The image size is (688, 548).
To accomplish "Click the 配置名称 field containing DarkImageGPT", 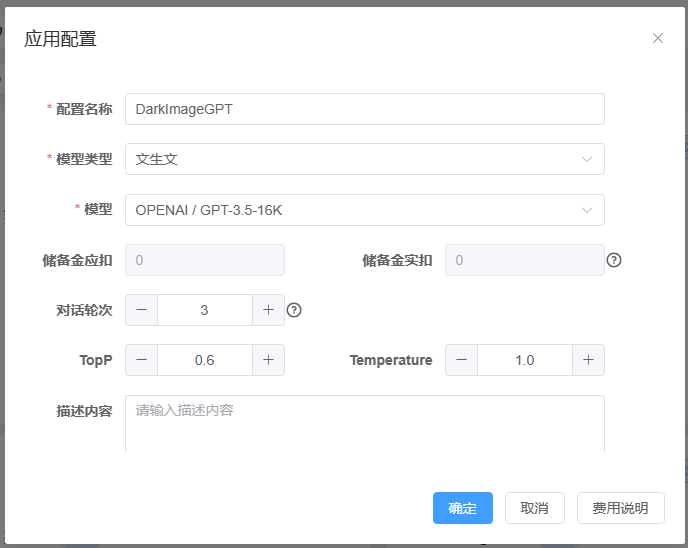I will coord(364,109).
